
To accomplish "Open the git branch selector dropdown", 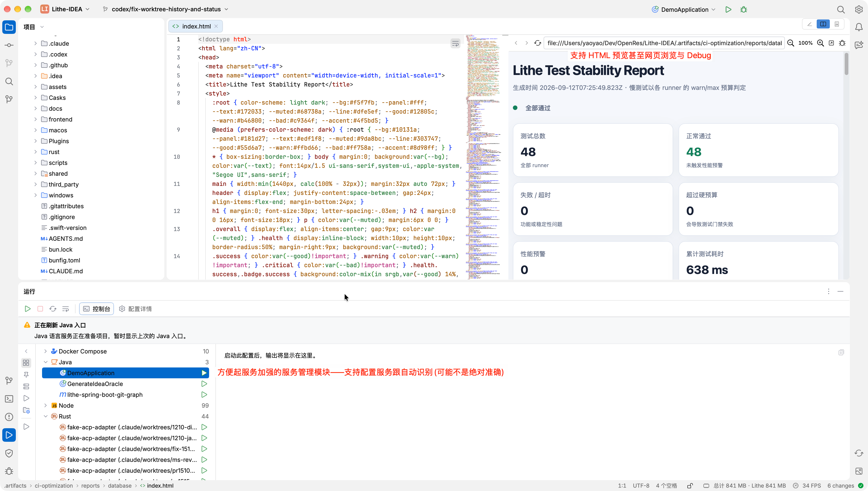I will (165, 9).
